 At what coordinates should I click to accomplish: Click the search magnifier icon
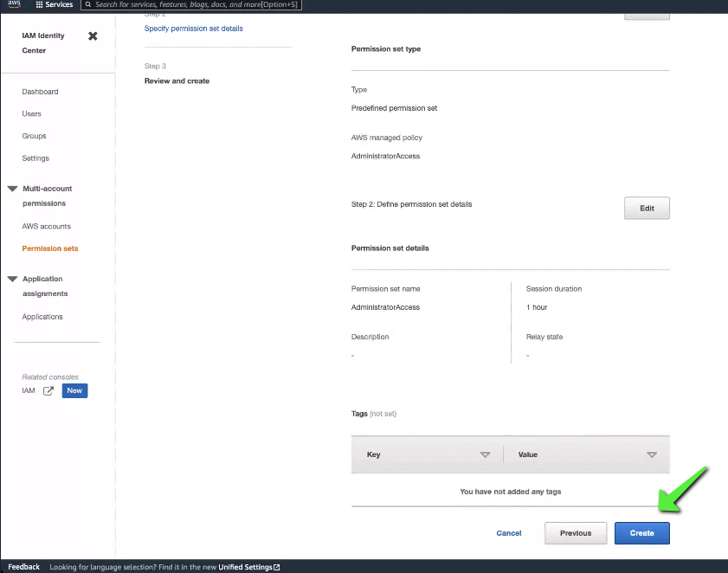87,4
